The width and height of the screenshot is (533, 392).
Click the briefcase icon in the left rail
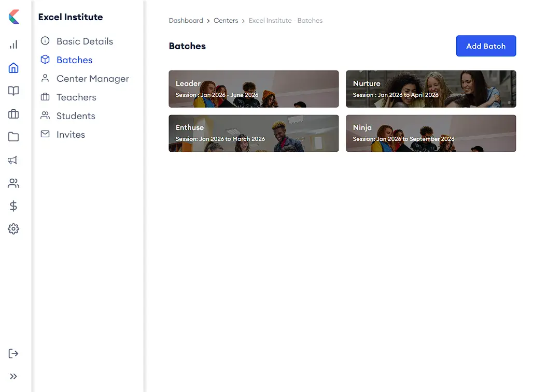pyautogui.click(x=13, y=114)
